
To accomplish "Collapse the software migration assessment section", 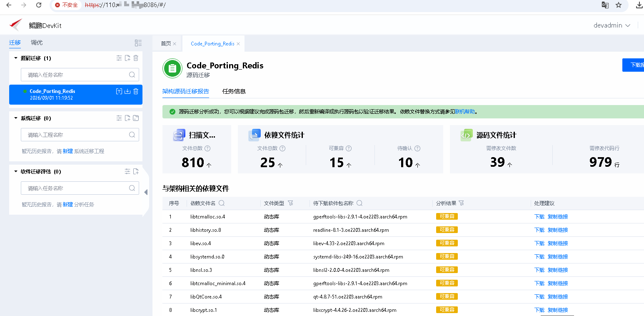I will (x=16, y=171).
